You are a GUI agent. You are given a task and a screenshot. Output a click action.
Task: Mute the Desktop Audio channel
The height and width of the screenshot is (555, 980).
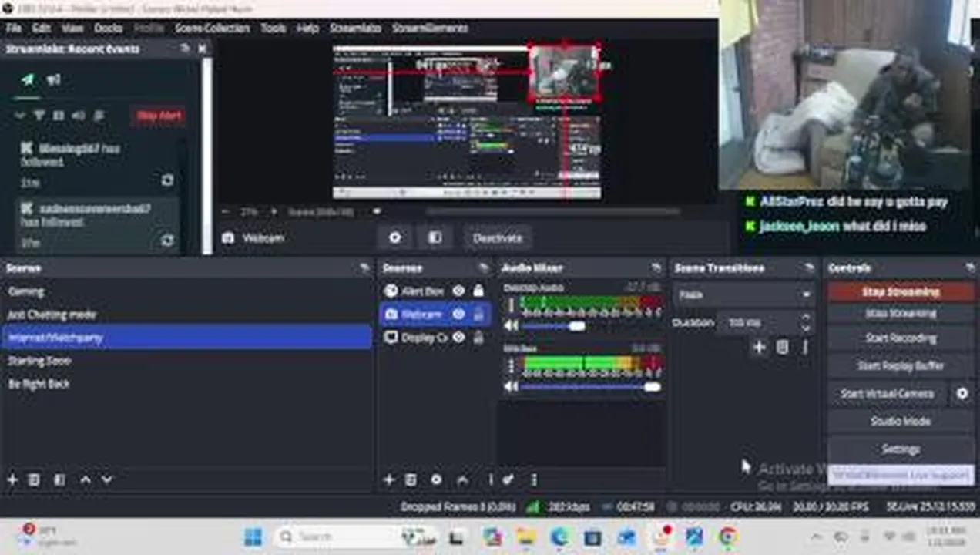click(x=511, y=326)
